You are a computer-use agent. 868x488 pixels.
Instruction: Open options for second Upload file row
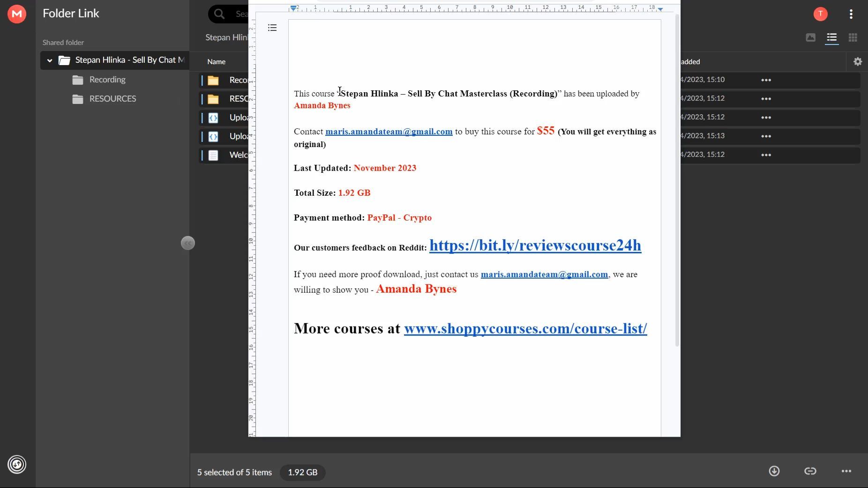coord(766,136)
